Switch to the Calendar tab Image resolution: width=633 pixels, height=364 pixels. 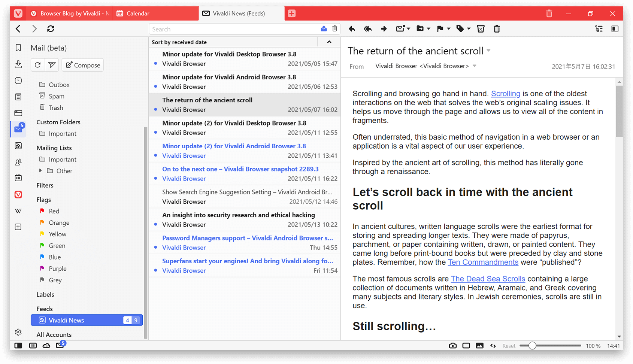(150, 13)
